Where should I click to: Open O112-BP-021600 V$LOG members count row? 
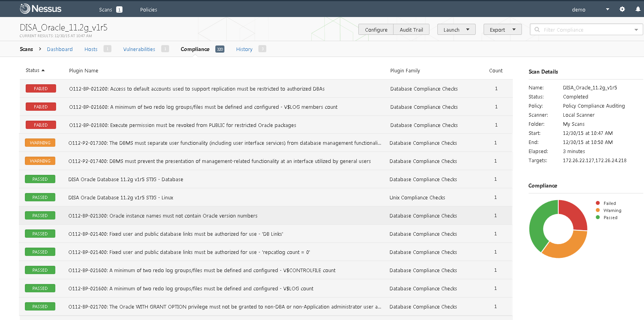[266, 107]
